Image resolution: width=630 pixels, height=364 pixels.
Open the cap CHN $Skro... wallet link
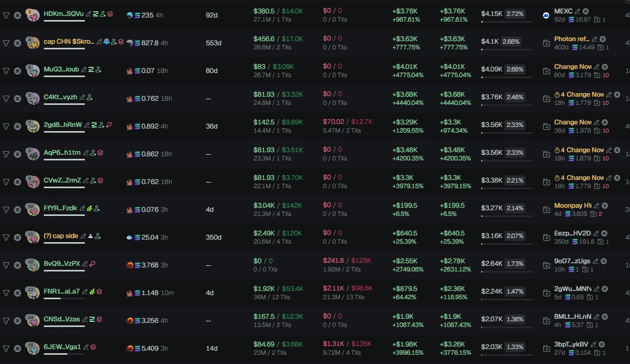(x=69, y=42)
